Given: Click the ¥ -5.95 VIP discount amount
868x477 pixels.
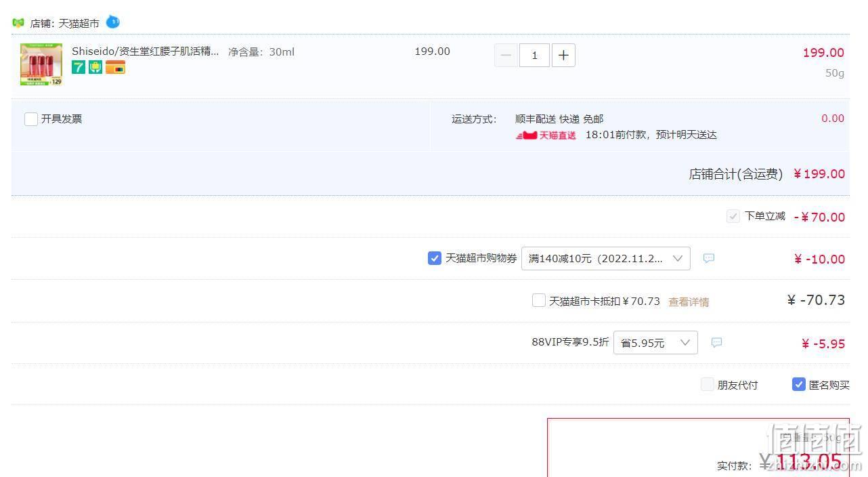Looking at the screenshot, I should coord(823,344).
